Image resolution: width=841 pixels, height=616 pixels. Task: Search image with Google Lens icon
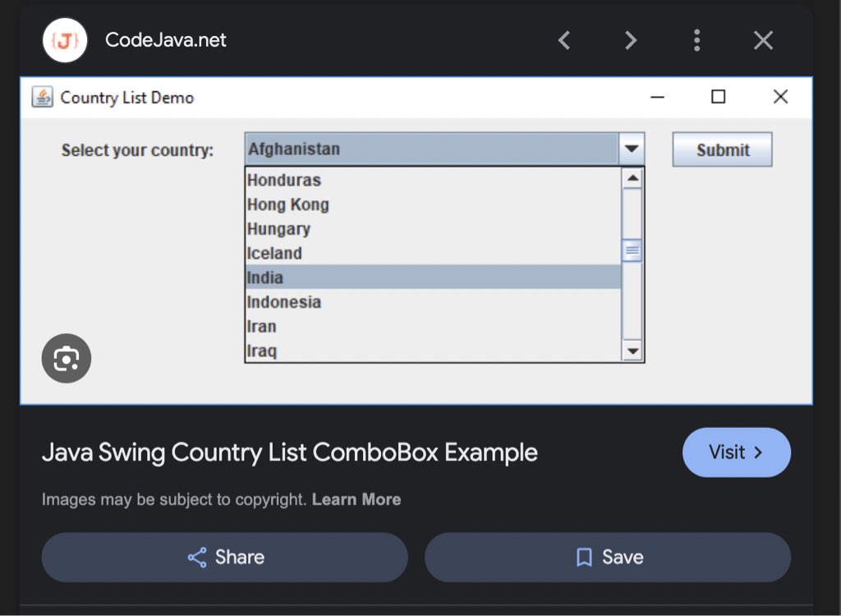coord(67,358)
